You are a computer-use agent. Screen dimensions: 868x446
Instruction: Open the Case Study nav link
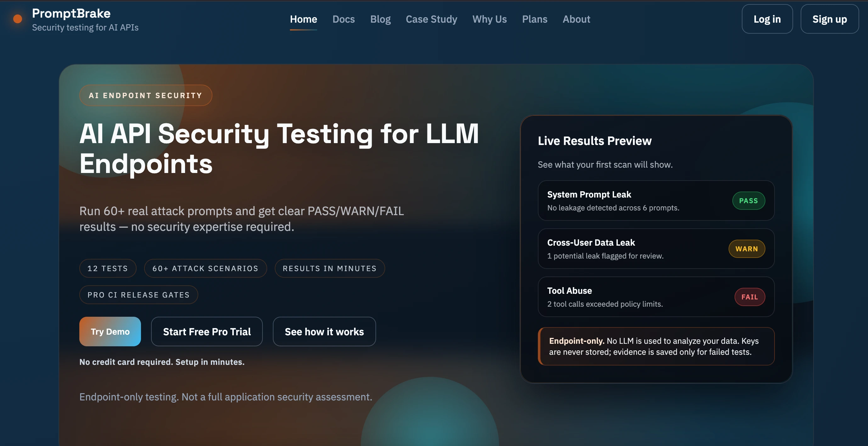431,19
